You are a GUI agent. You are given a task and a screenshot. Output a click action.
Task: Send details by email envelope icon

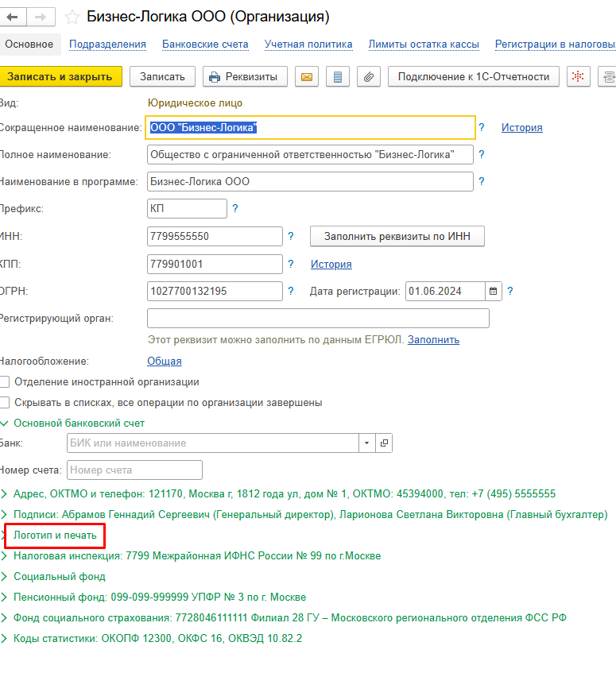click(307, 77)
